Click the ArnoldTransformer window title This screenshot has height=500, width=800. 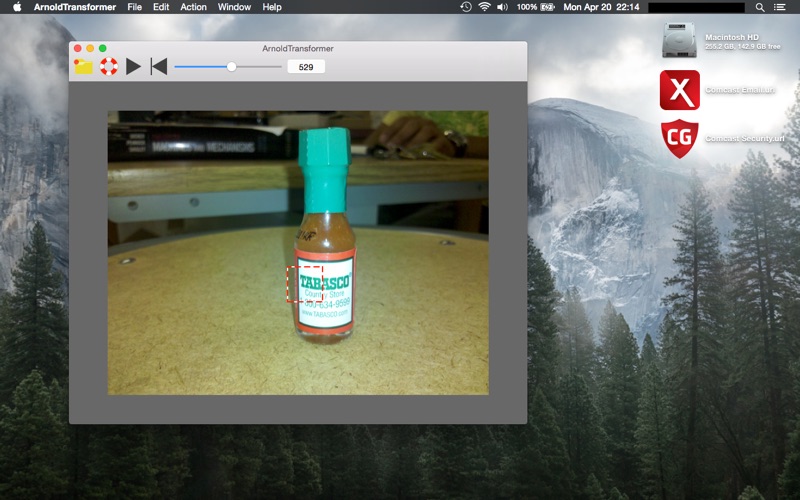[298, 48]
